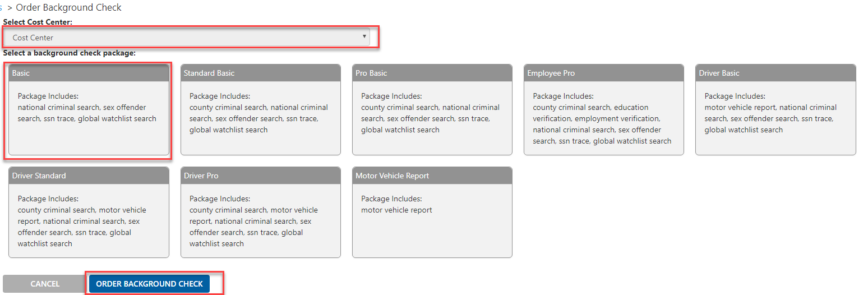
Task: Pick the Pro Basic package card
Action: click(x=432, y=109)
